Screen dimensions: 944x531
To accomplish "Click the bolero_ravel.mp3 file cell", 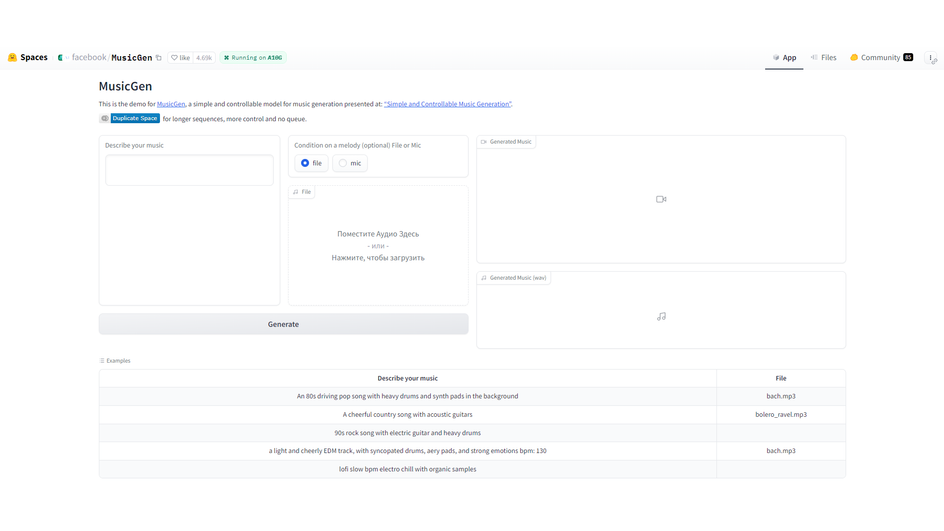I will click(781, 414).
